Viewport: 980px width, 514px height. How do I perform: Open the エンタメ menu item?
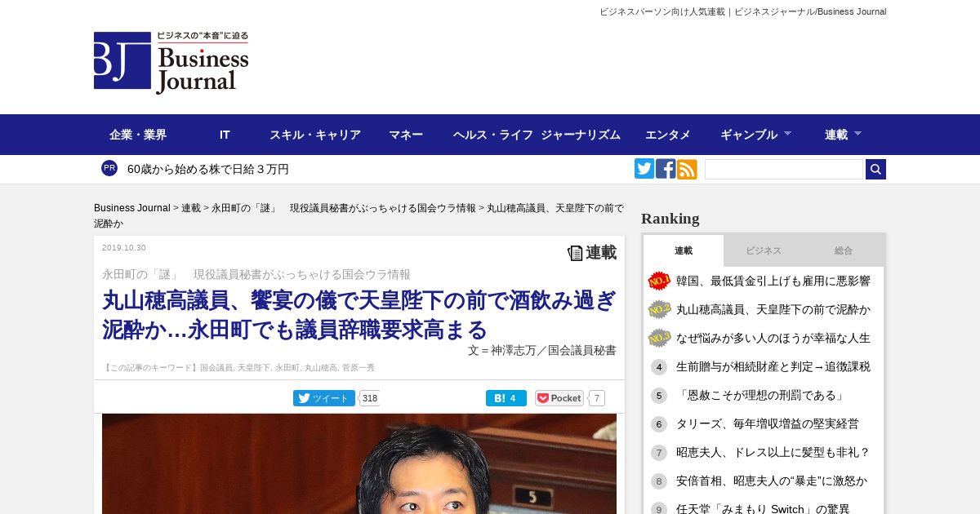[x=668, y=135]
